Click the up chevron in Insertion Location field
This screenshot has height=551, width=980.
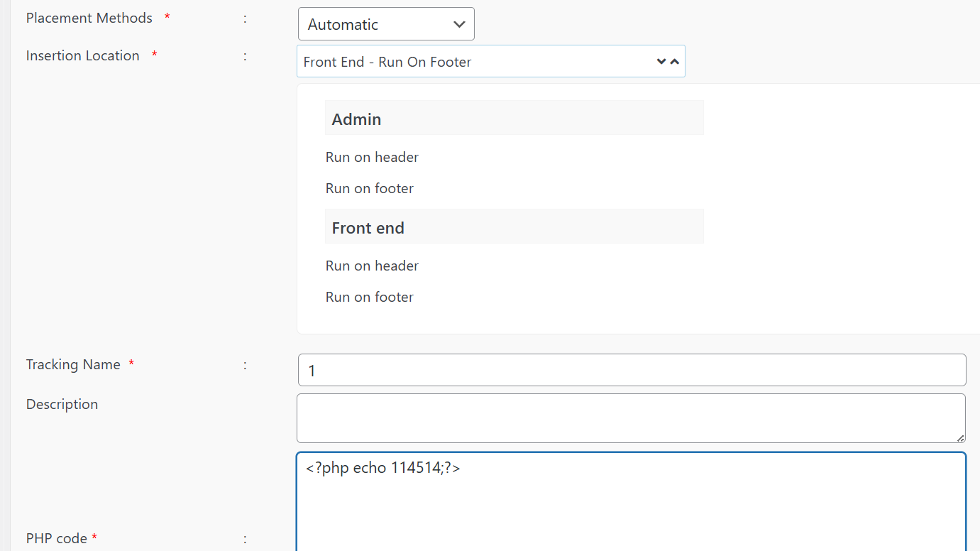674,62
